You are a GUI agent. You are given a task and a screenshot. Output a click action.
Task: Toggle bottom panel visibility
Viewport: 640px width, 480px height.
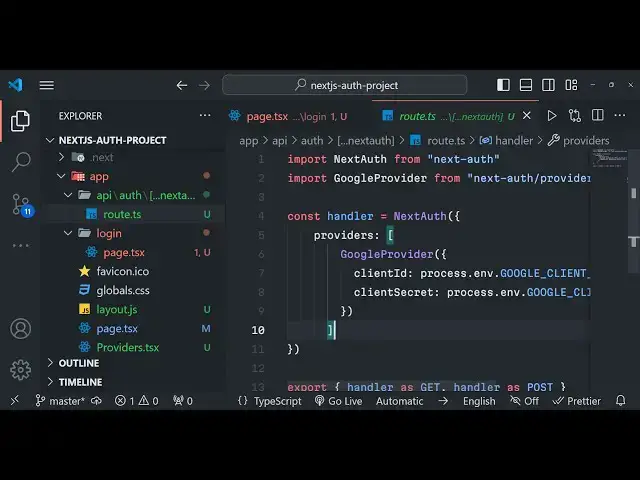[x=526, y=85]
